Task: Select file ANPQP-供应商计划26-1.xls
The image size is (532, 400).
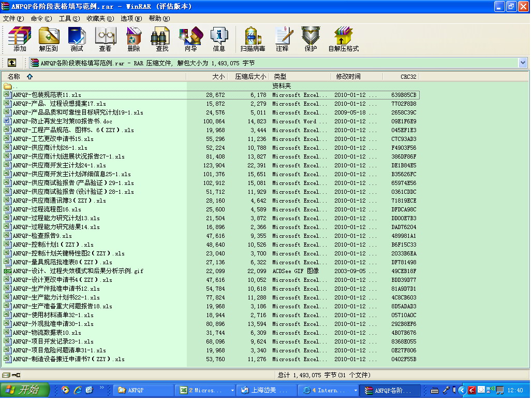Action: point(210,148)
